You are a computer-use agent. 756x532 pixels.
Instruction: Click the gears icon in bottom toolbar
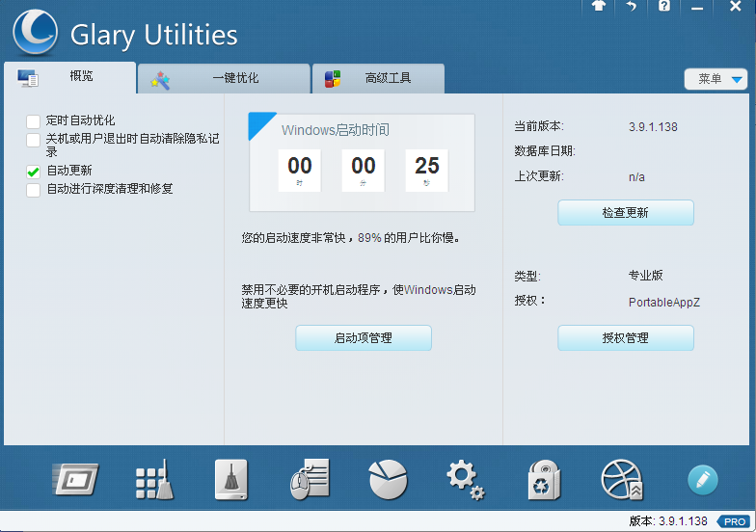click(465, 479)
